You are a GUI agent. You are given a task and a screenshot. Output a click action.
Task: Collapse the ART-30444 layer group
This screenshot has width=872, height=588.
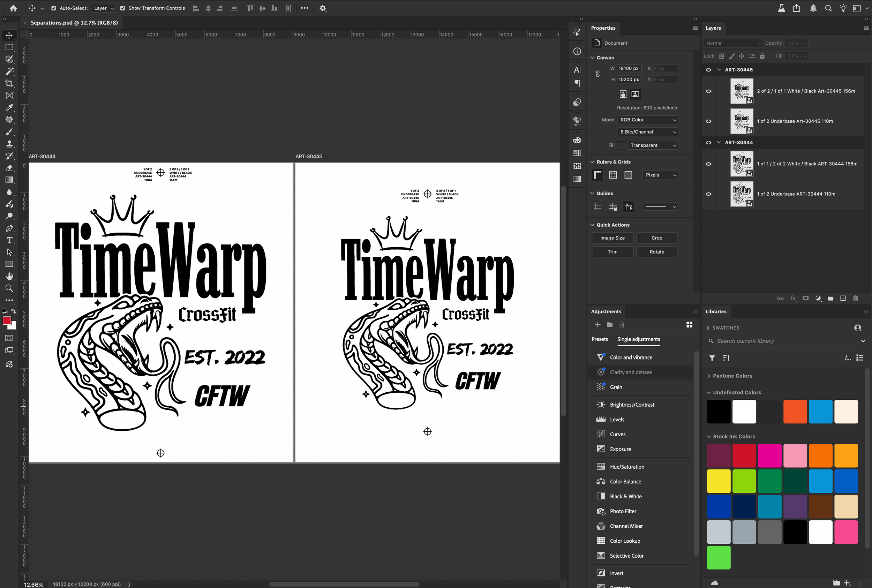coord(719,143)
